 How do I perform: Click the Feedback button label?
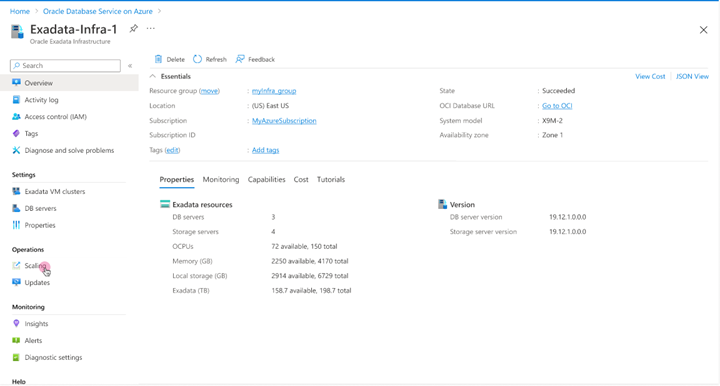(261, 59)
